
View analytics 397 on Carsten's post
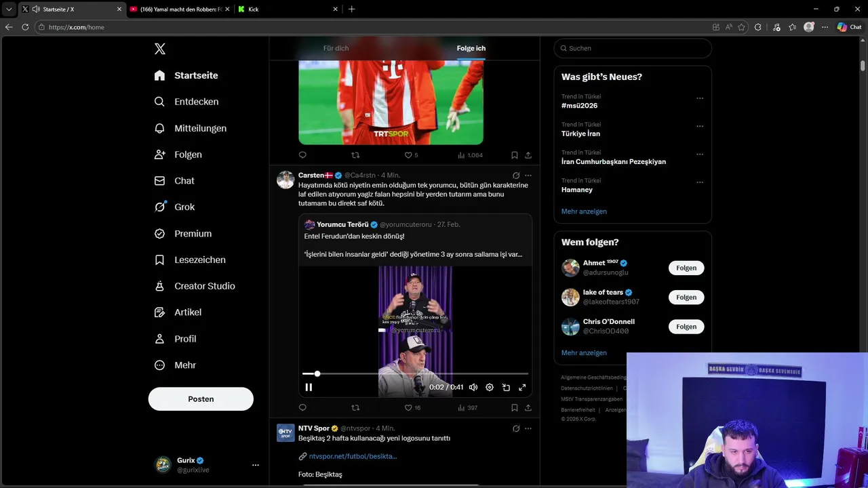click(468, 408)
